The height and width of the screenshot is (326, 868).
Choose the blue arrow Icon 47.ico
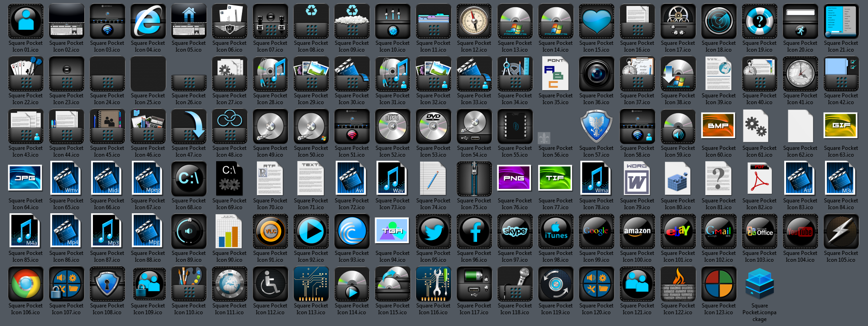point(189,126)
